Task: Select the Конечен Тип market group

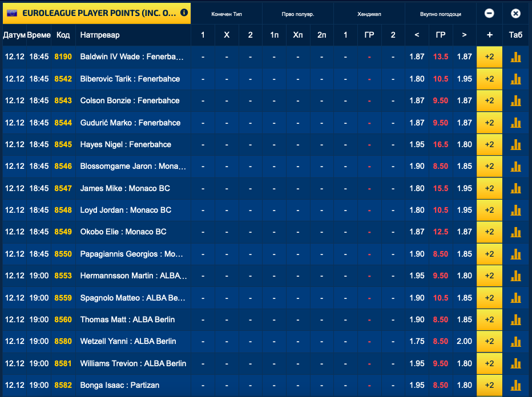Action: (226, 14)
